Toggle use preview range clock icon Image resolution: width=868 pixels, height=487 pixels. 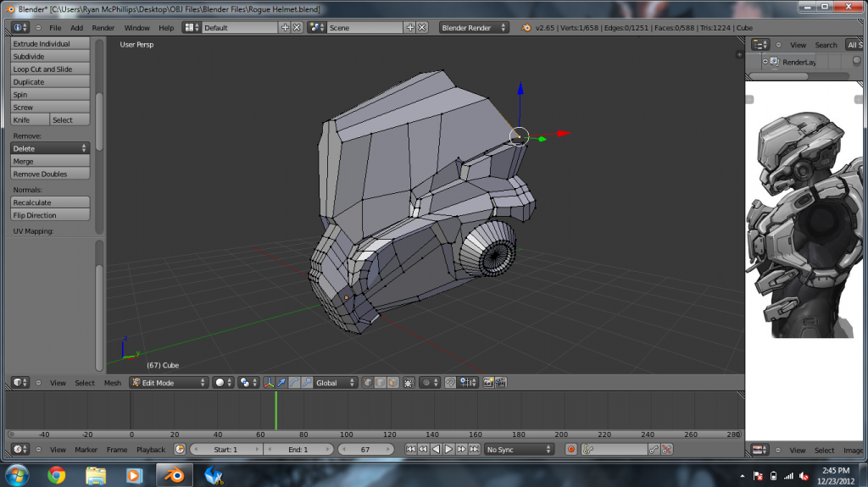pos(180,450)
